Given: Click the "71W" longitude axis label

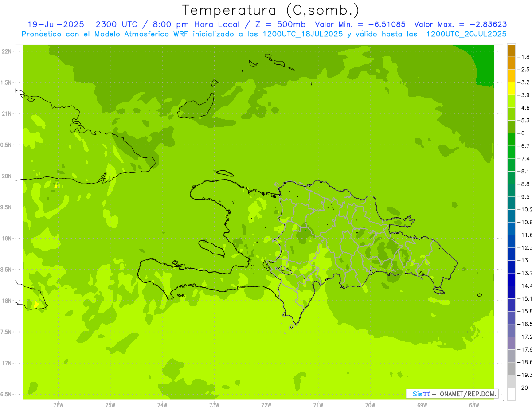Looking at the screenshot, I should [x=318, y=405].
